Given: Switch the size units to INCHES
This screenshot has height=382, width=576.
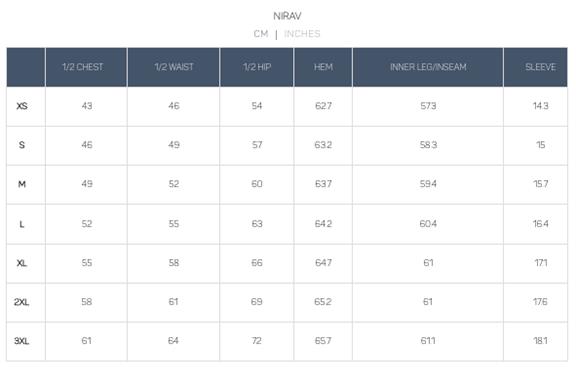Looking at the screenshot, I should 302,34.
